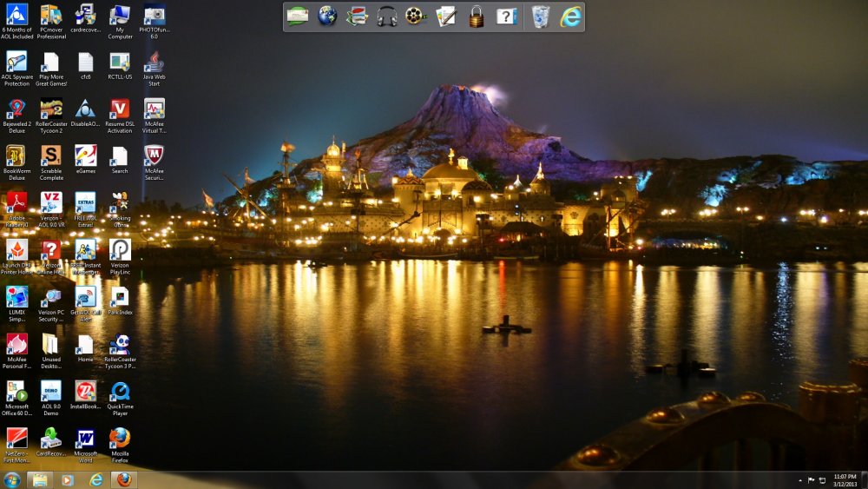Open the Recycle Bin in the top dock
868x489 pixels.
click(541, 17)
